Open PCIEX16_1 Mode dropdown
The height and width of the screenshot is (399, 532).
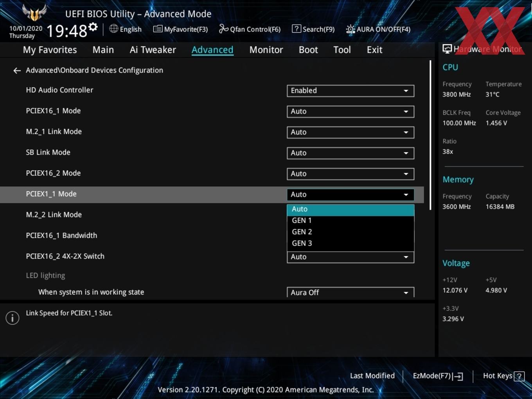(x=350, y=111)
